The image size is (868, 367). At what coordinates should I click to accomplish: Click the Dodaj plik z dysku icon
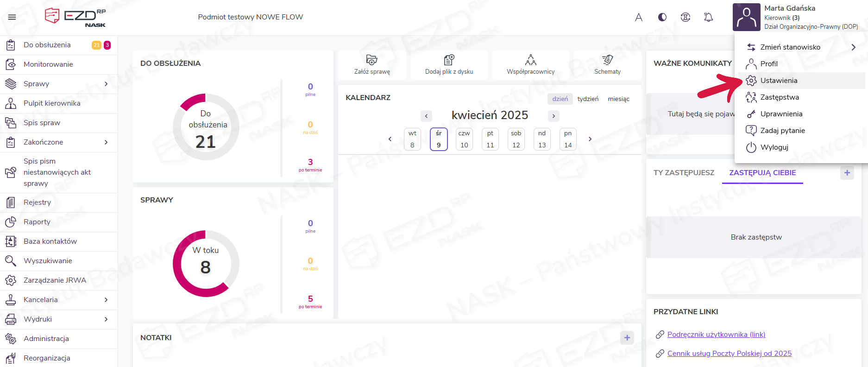(x=449, y=60)
